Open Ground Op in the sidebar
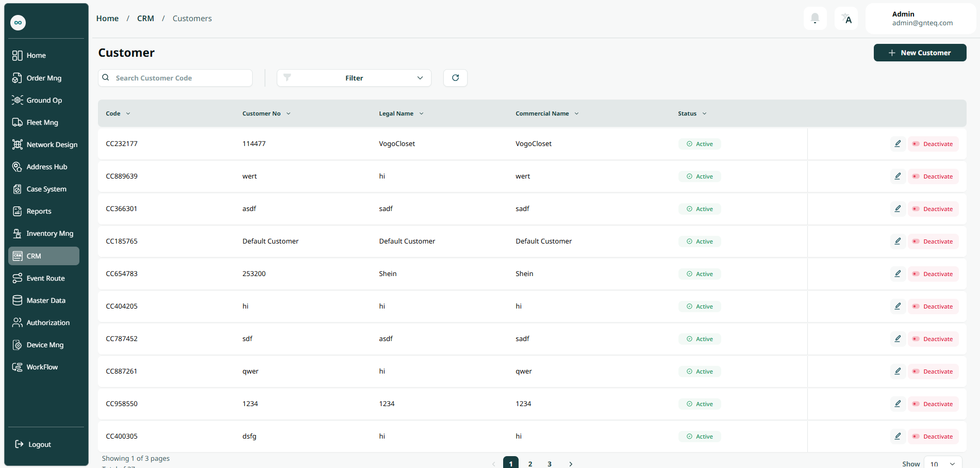The image size is (980, 468). [x=44, y=100]
